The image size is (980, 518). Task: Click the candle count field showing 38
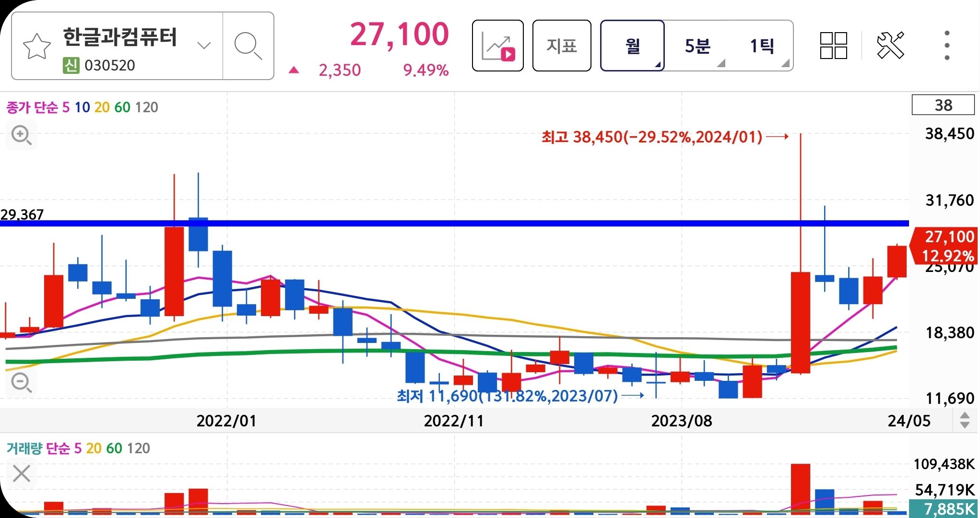943,105
